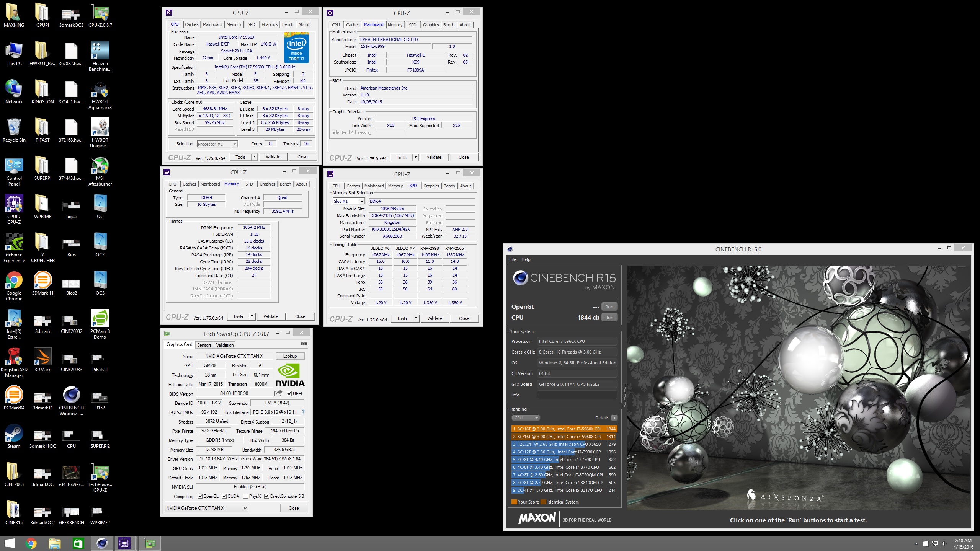Viewport: 980px width, 551px height.
Task: Toggle the PhysX checkbox in GPU-Z
Action: pos(245,496)
